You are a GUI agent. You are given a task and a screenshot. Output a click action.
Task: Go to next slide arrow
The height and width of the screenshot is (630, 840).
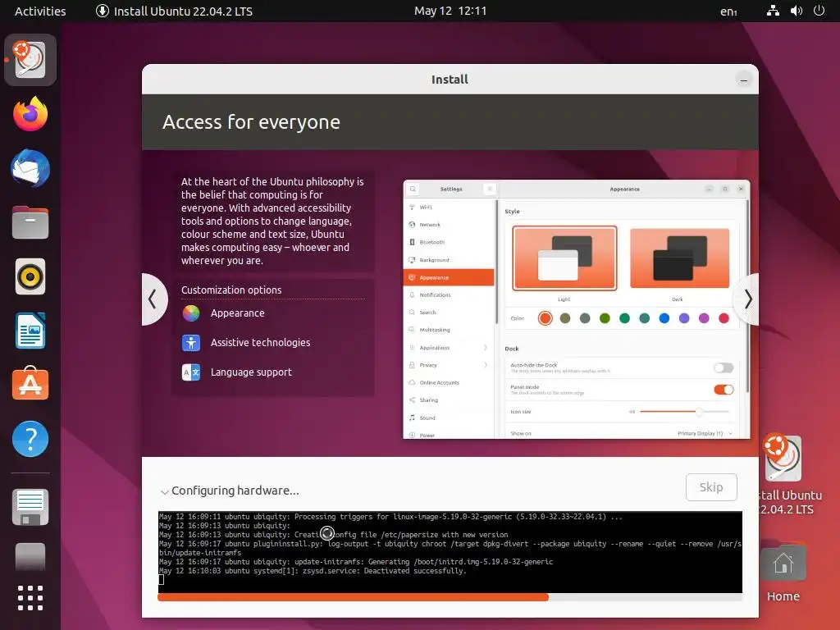[x=747, y=299]
